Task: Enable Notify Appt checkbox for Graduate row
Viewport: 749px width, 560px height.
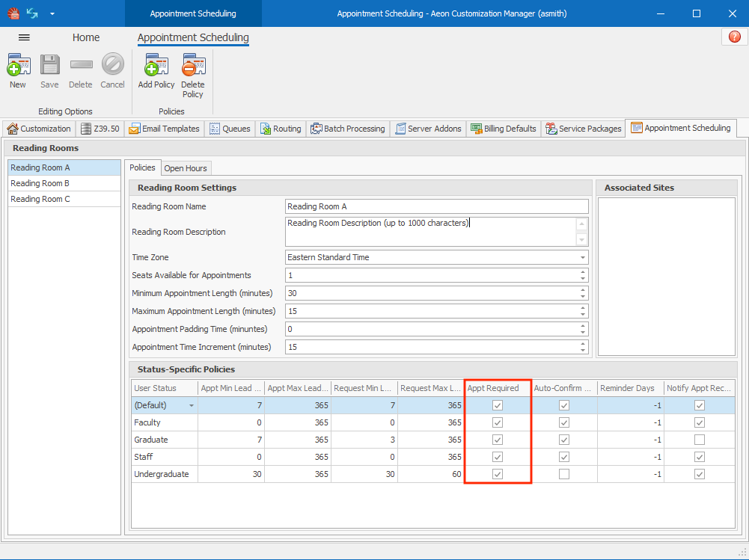Action: tap(699, 440)
